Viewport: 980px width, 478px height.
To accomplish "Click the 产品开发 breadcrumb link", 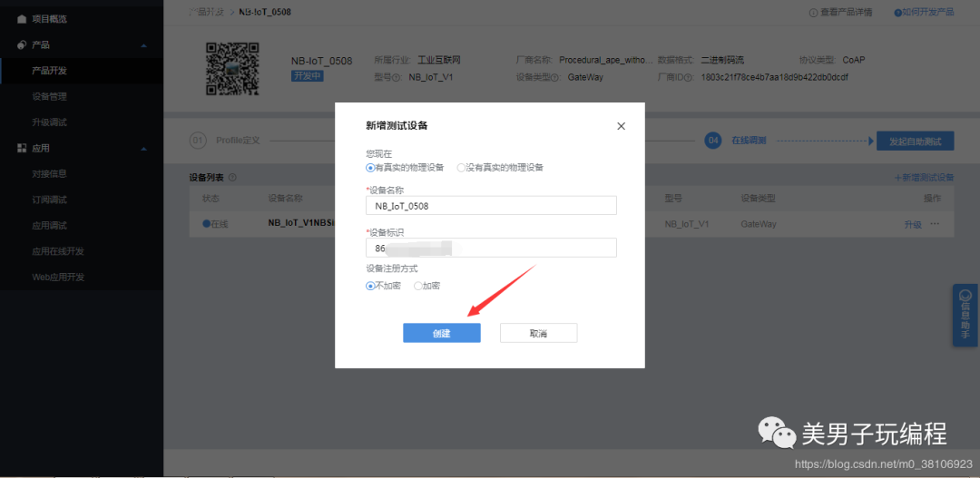I will [206, 12].
